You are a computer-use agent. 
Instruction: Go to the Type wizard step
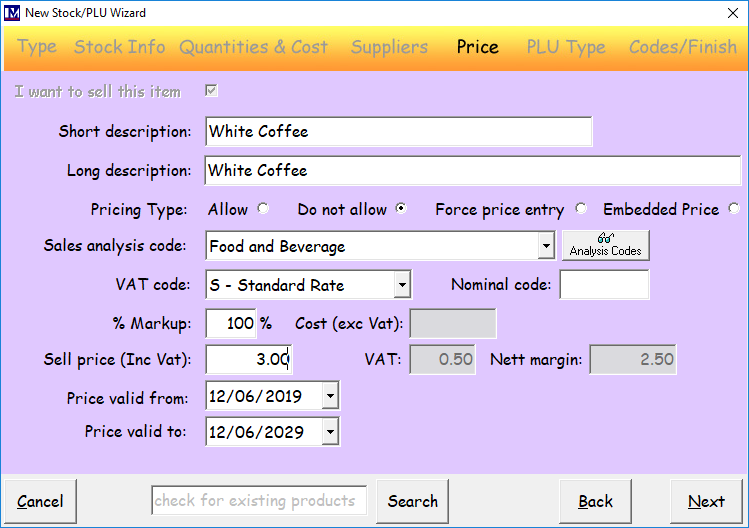37,47
